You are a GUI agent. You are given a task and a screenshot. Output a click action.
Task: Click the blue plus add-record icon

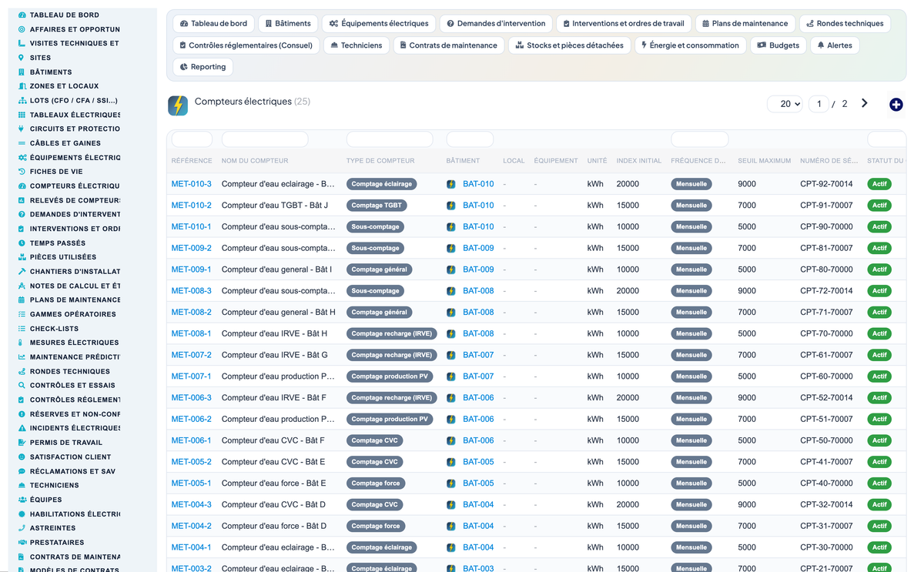pos(896,104)
